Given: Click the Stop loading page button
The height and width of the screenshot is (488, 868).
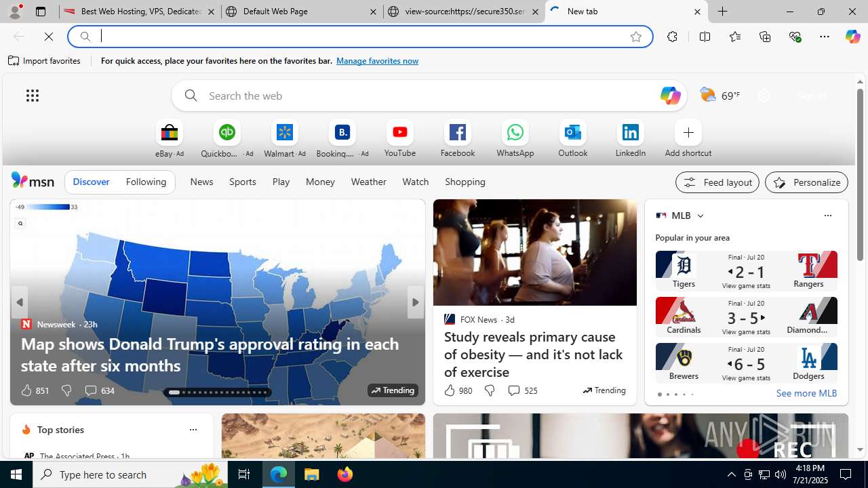Looking at the screenshot, I should (x=49, y=37).
